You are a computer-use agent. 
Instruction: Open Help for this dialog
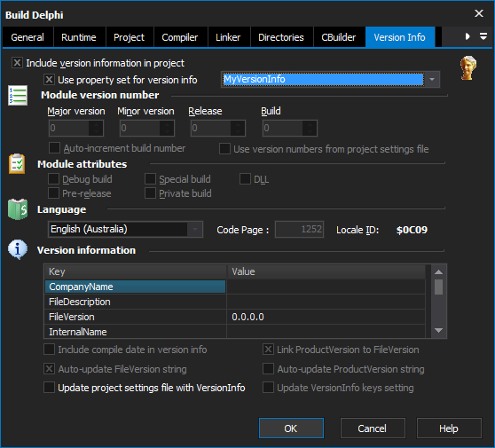pyautogui.click(x=449, y=428)
